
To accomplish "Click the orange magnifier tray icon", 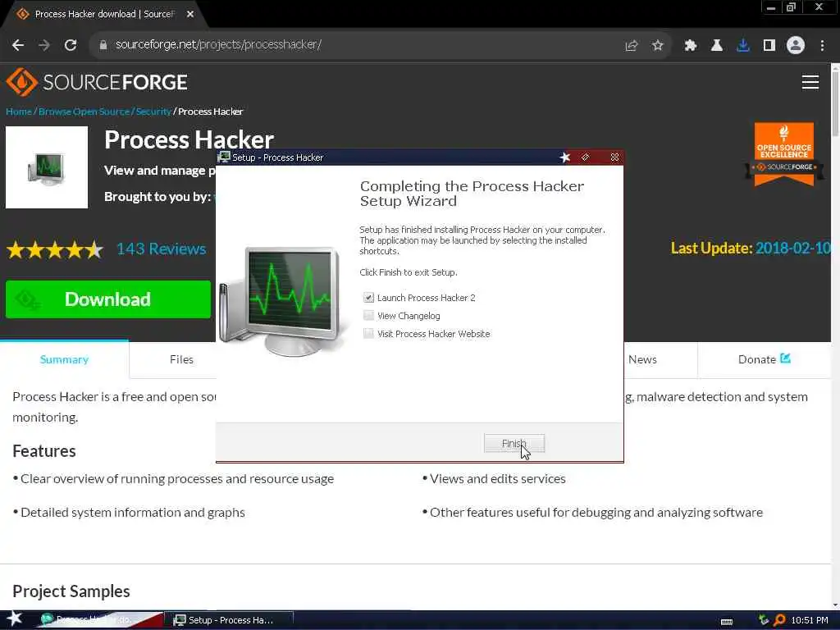I will tap(779, 620).
